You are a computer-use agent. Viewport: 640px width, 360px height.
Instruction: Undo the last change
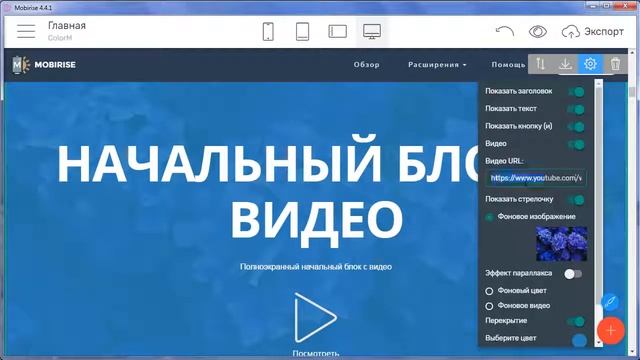pyautogui.click(x=504, y=31)
